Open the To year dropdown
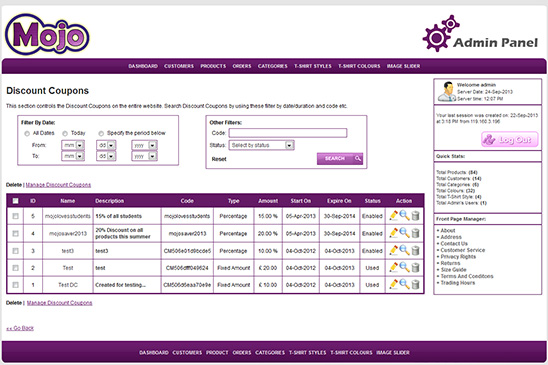 point(144,156)
